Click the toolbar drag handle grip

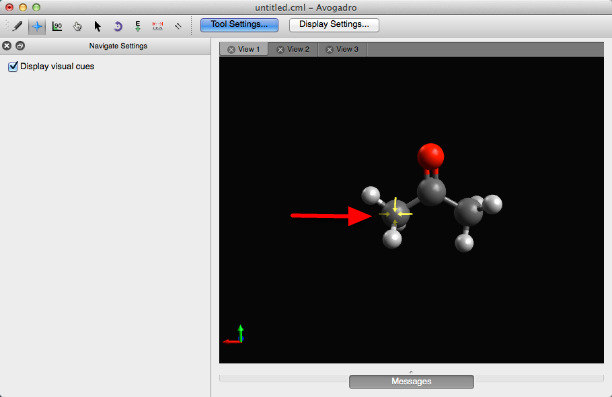click(6, 26)
